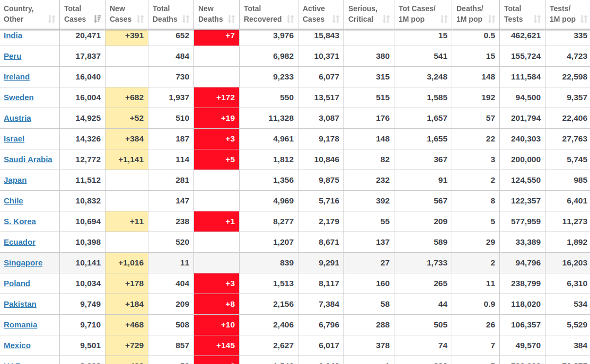Open the Romania country link
The width and height of the screenshot is (590, 364).
point(20,325)
